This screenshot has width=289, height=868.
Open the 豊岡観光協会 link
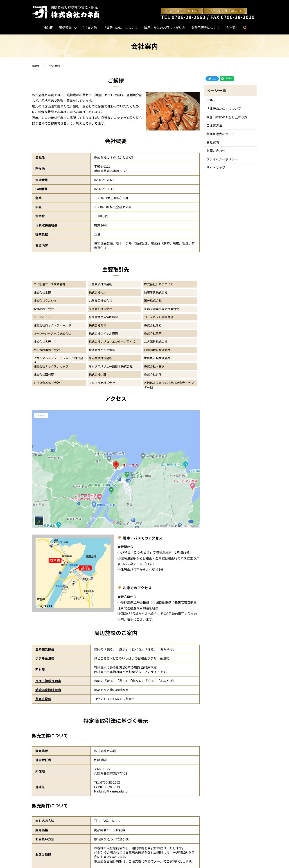click(45, 649)
